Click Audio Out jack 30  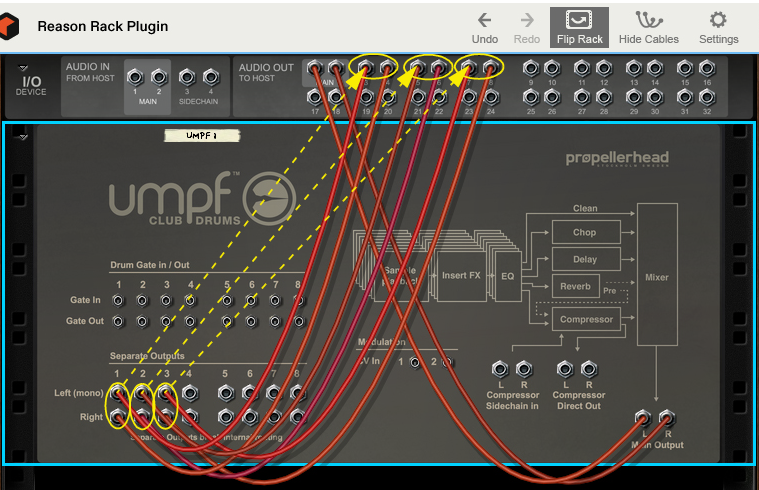coord(655,97)
